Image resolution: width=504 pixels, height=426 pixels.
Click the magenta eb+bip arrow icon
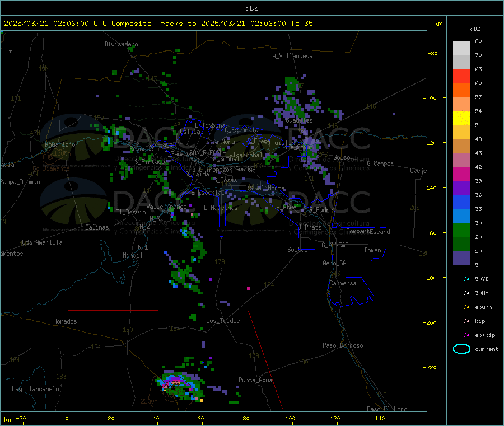pyautogui.click(x=461, y=335)
